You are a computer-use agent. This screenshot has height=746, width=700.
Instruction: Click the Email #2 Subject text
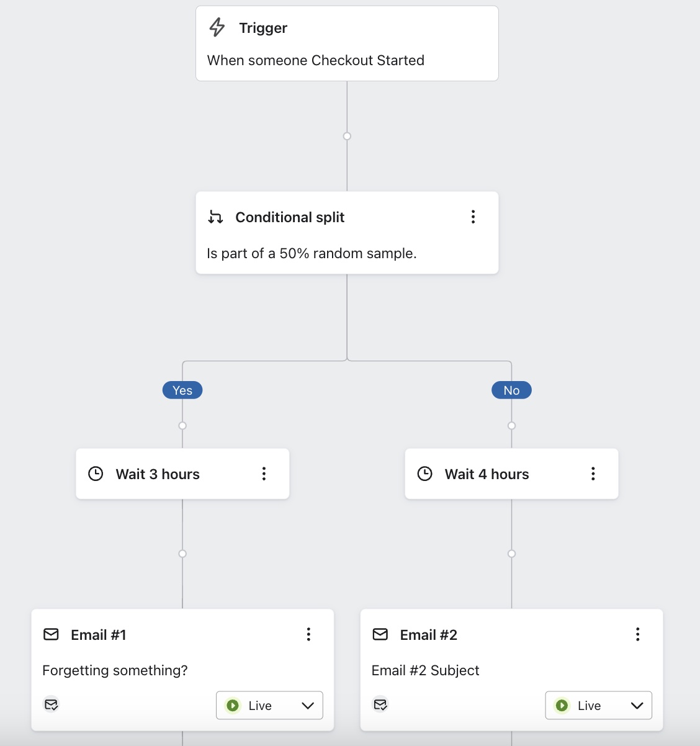point(425,670)
